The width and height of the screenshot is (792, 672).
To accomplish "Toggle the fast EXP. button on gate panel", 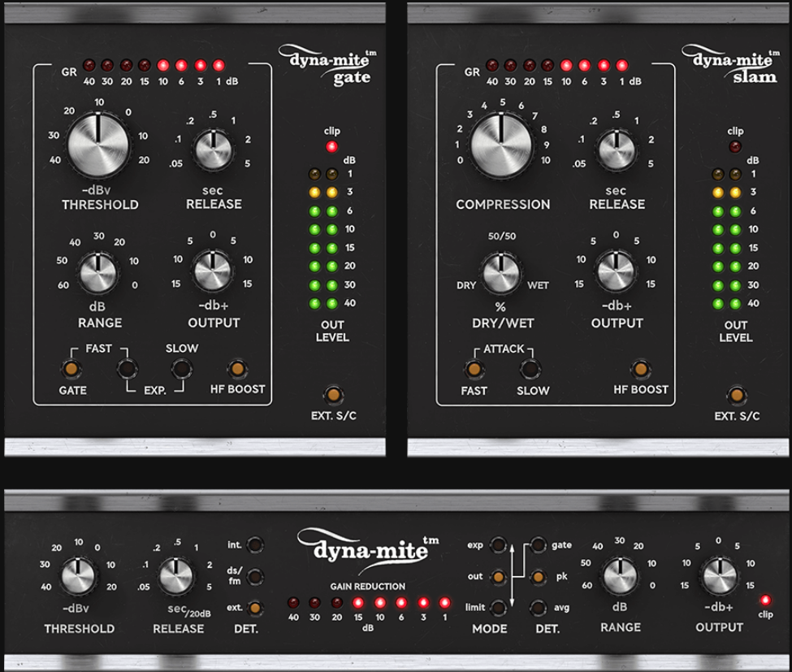I will [x=127, y=369].
